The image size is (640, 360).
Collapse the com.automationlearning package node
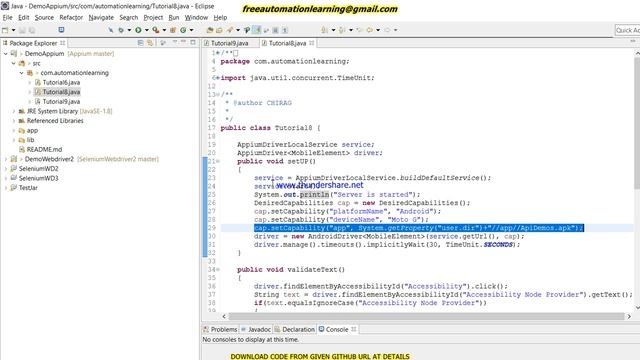point(22,73)
